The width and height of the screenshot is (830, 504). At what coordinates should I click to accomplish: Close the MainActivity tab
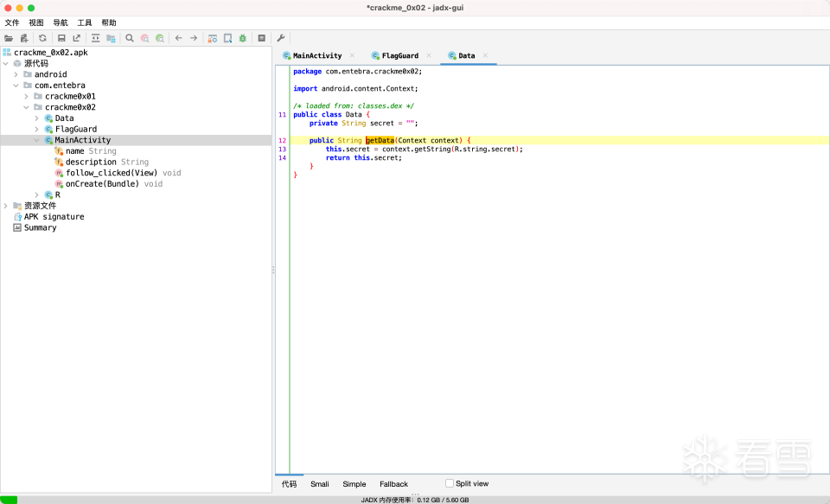click(x=352, y=55)
